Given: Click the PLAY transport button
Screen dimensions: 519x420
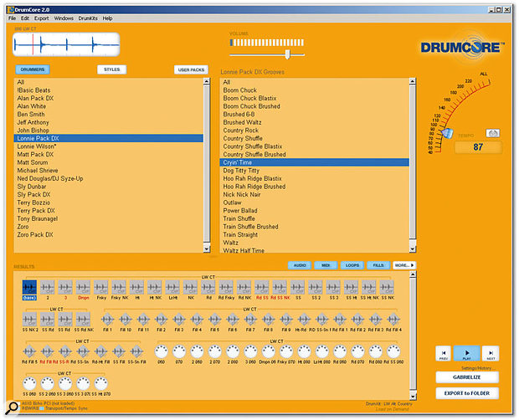Looking at the screenshot, I should click(x=467, y=354).
